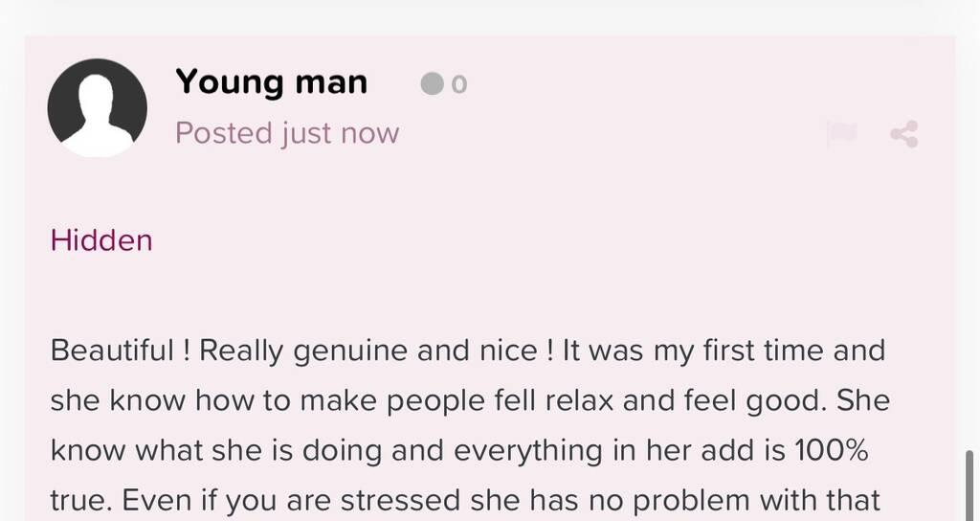Report the post with the flag icon
The image size is (980, 521).
click(x=842, y=134)
